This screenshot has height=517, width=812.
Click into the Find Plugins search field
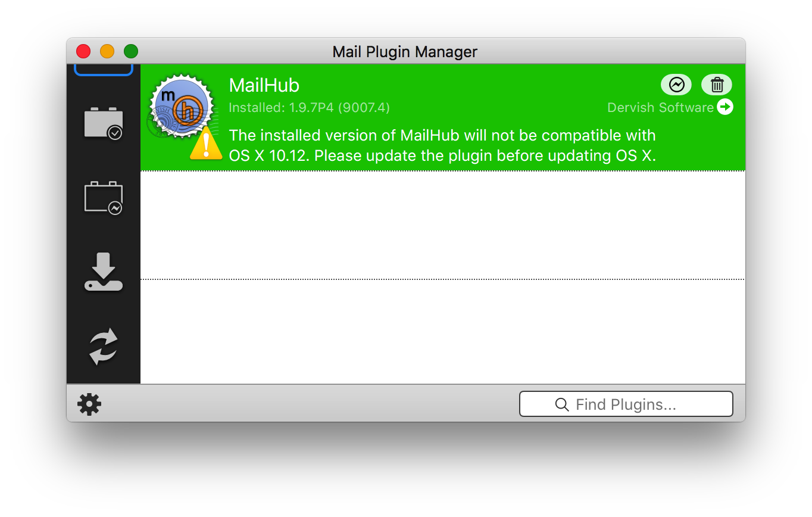pos(626,404)
